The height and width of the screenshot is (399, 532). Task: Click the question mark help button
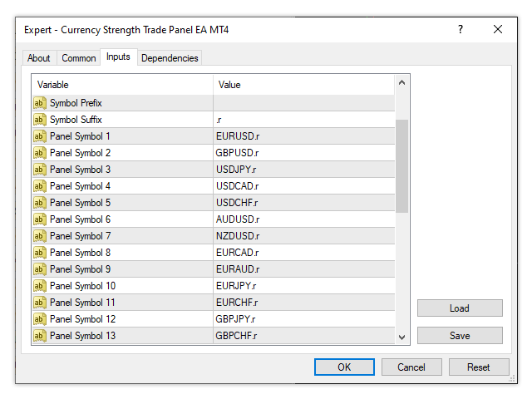(x=461, y=29)
